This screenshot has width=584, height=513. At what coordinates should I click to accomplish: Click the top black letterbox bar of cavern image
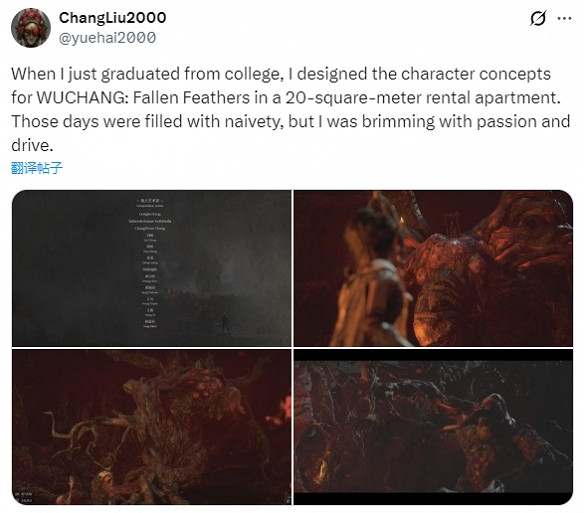[x=433, y=355]
